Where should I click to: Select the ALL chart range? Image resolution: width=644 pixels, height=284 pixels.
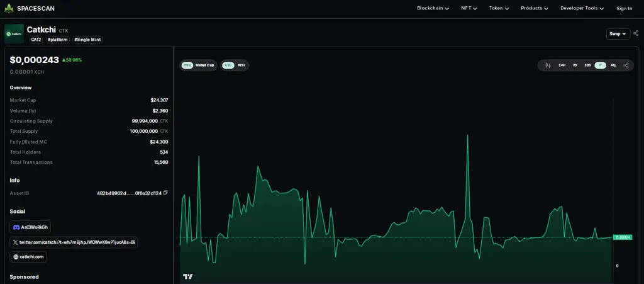(x=613, y=65)
